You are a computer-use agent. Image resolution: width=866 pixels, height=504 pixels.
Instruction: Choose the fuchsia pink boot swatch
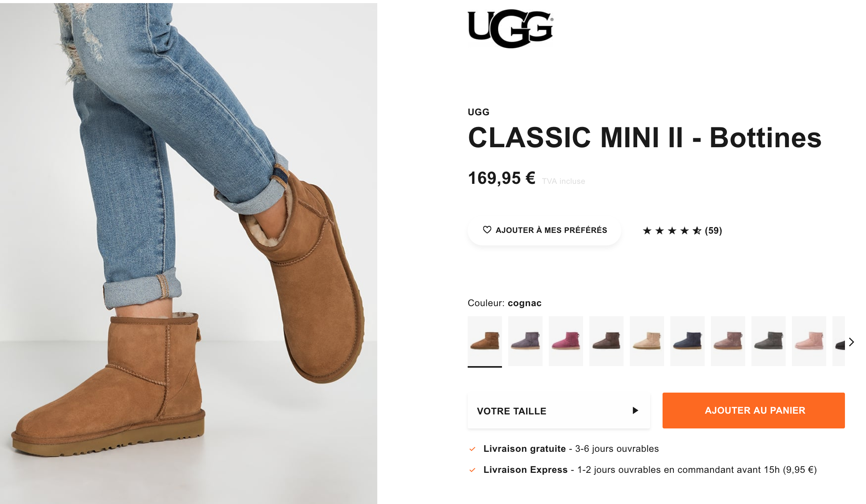[x=566, y=341]
